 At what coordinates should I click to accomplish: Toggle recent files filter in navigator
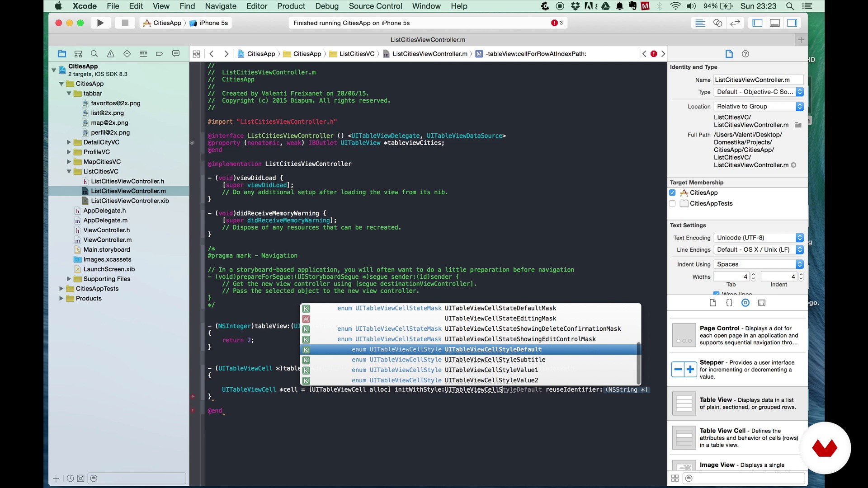[x=70, y=479]
